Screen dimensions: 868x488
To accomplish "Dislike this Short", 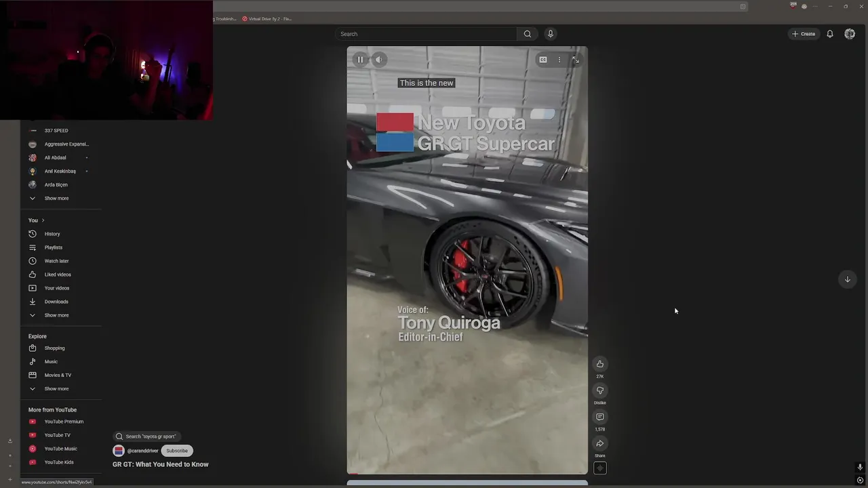I will point(599,390).
